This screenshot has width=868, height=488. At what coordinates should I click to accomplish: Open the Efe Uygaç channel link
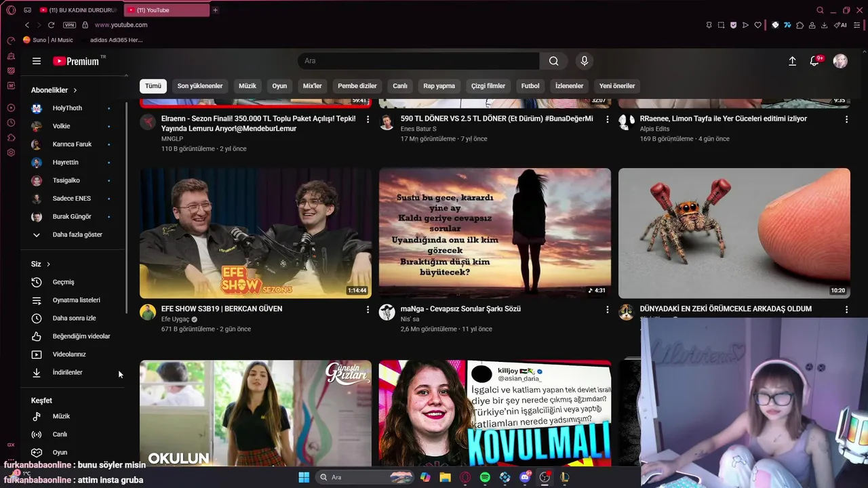pyautogui.click(x=175, y=319)
